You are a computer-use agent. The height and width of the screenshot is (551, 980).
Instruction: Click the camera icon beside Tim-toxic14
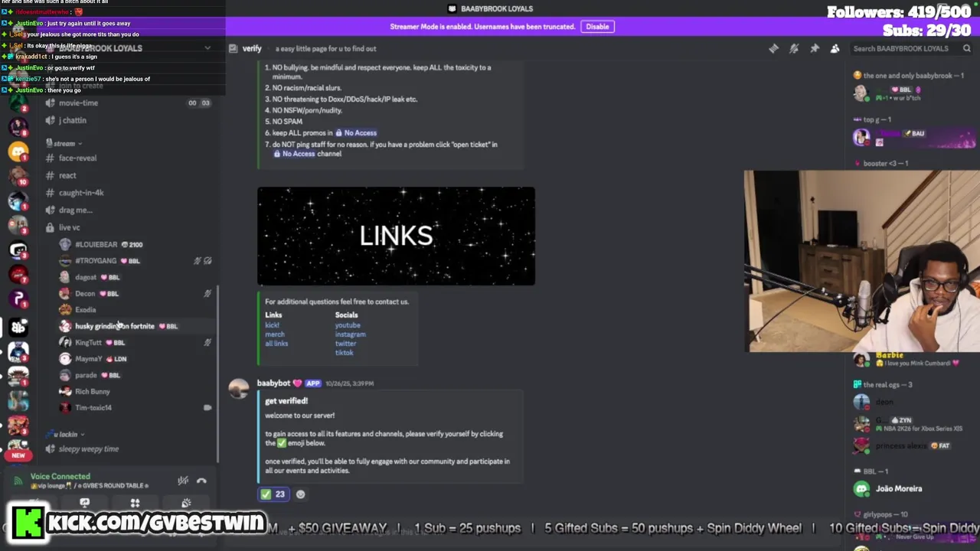pos(207,408)
